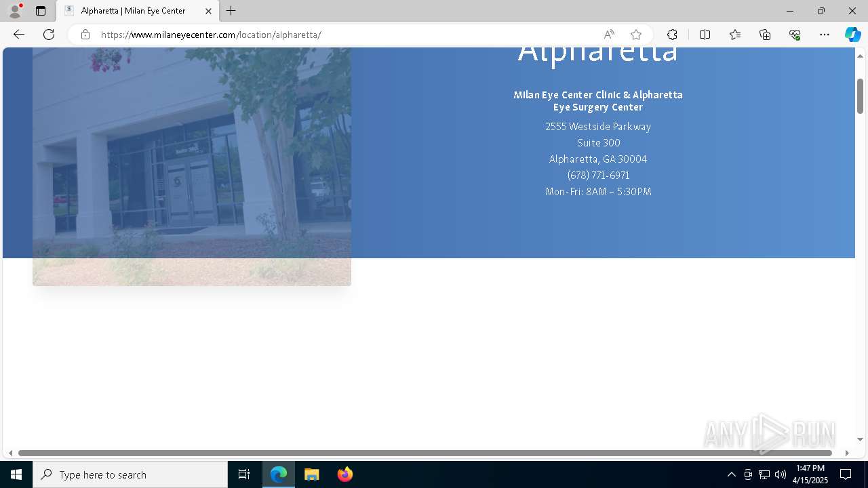Screen dimensions: 868x488
Task: Open Settings and more ellipsis menu
Action: click(x=825, y=35)
